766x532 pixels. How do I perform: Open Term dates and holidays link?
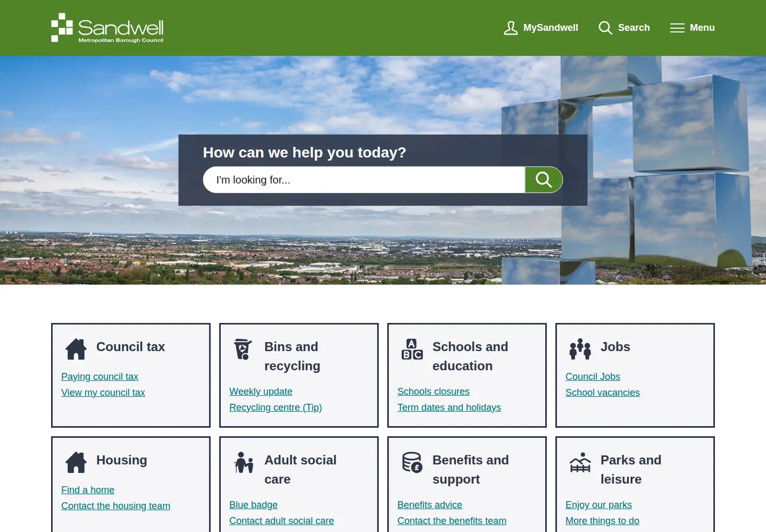pyautogui.click(x=449, y=408)
